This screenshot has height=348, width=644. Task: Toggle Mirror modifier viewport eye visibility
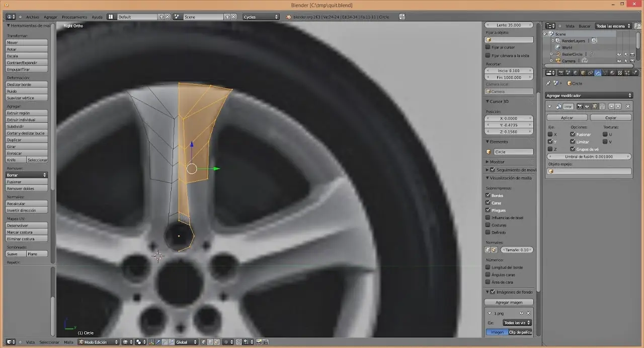(587, 106)
